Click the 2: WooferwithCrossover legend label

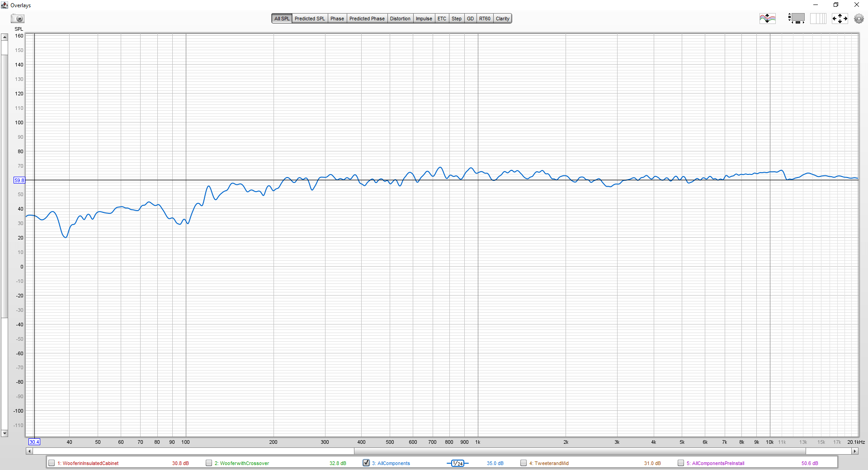(x=242, y=463)
